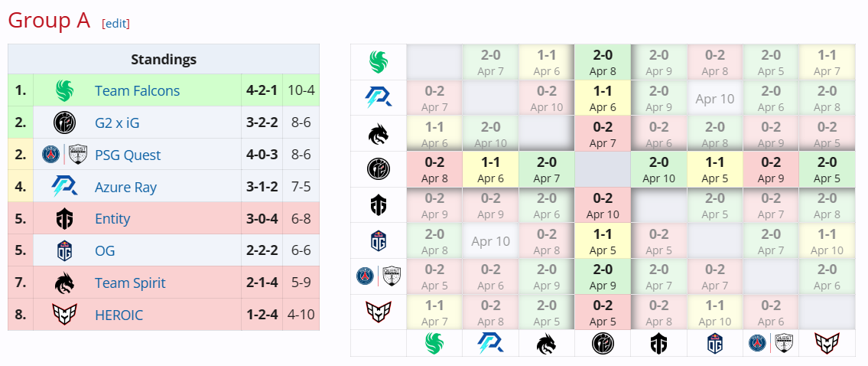Click the OG logo in the standings table
The height and width of the screenshot is (366, 868).
(64, 251)
